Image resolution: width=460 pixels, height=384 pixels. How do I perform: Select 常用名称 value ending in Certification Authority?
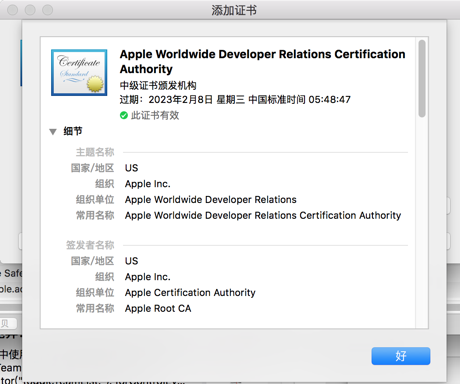click(x=263, y=216)
